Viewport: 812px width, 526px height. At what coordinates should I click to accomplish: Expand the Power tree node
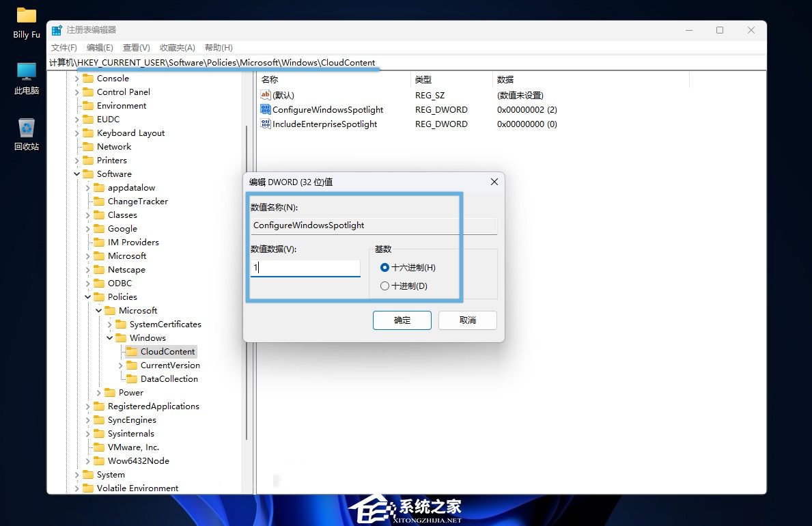click(99, 393)
